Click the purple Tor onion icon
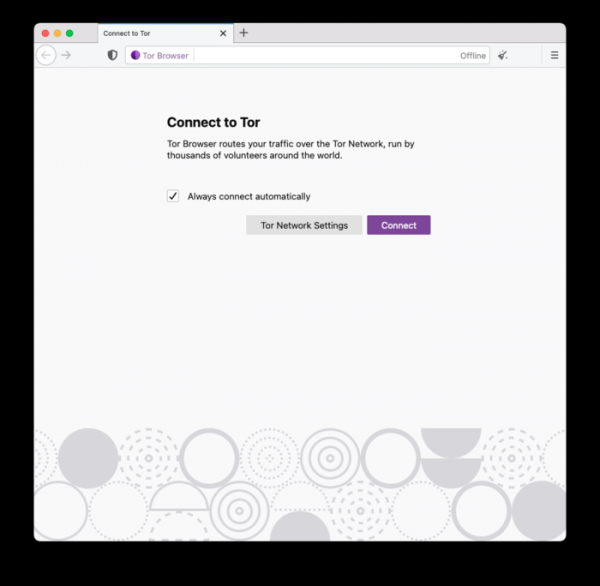600x586 pixels. (135, 55)
